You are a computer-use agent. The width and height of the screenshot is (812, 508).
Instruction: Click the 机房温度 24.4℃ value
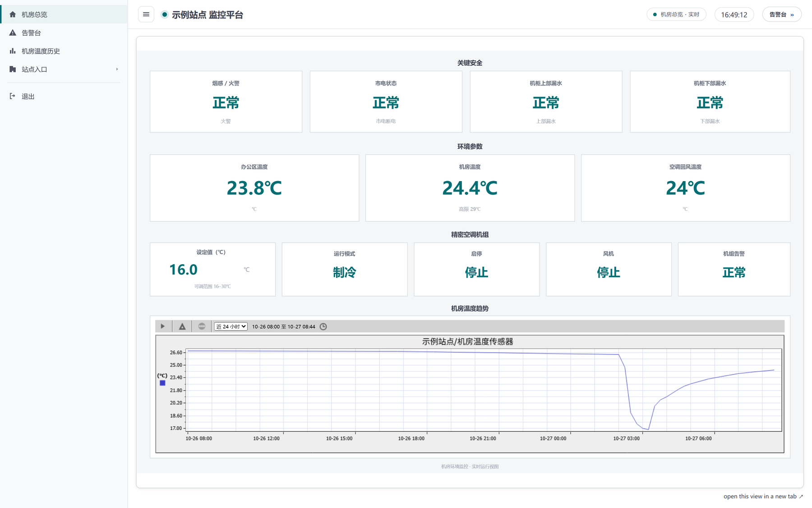click(x=470, y=188)
